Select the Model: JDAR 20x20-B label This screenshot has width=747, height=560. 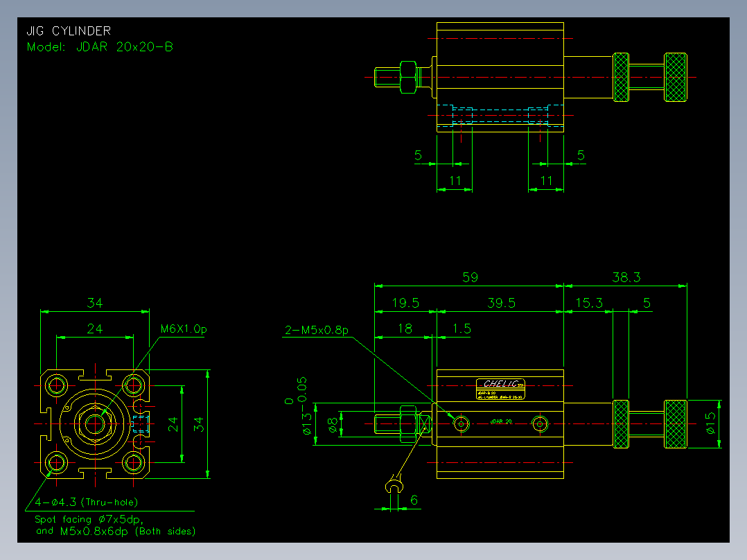click(x=100, y=46)
